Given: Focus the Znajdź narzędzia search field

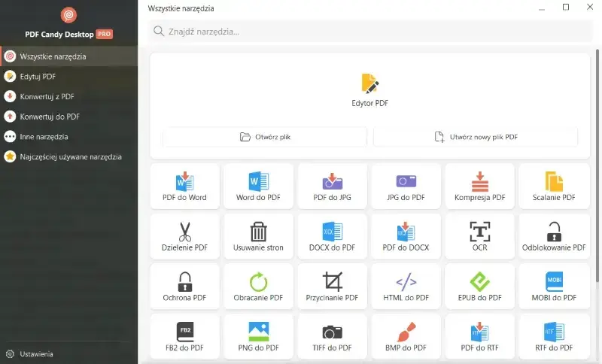Looking at the screenshot, I should 370,32.
